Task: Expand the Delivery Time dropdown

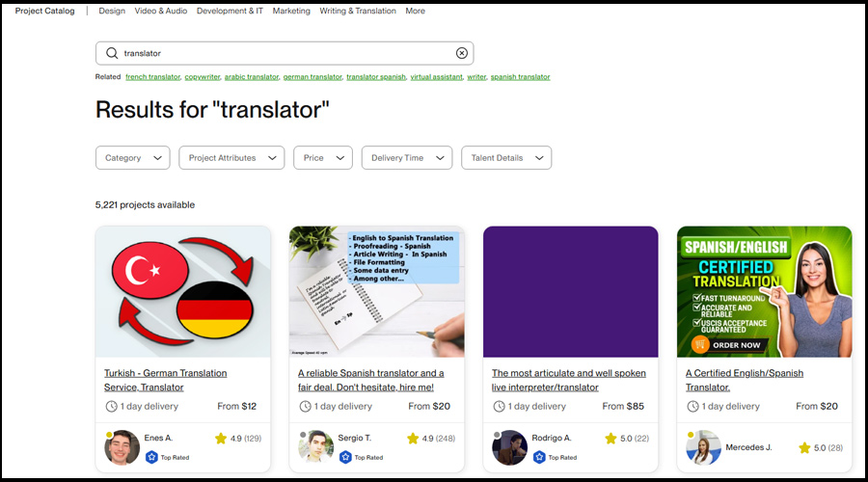Action: click(407, 158)
